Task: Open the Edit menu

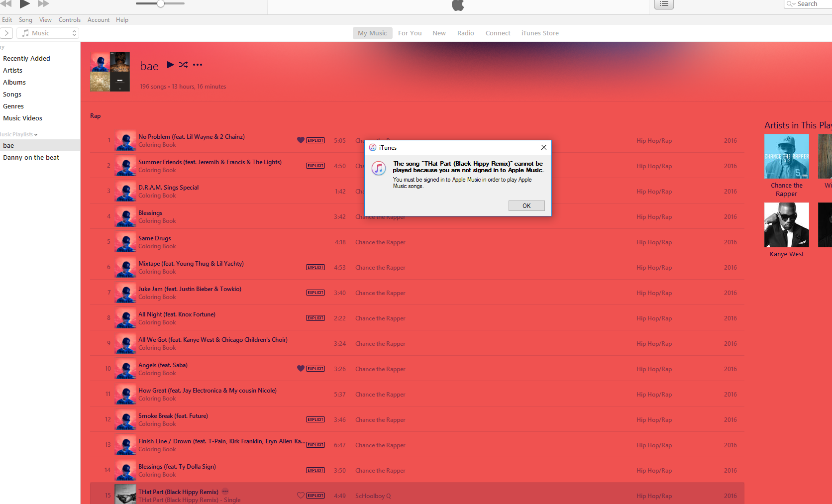Action: [7, 20]
